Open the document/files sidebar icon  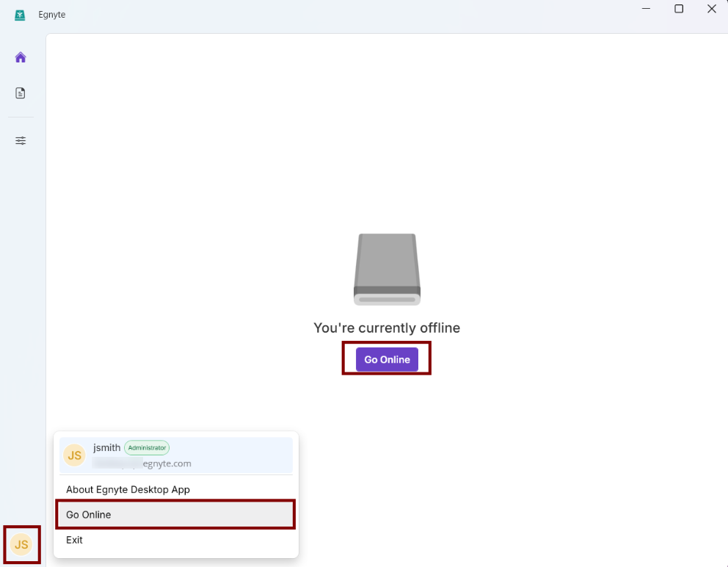point(21,93)
